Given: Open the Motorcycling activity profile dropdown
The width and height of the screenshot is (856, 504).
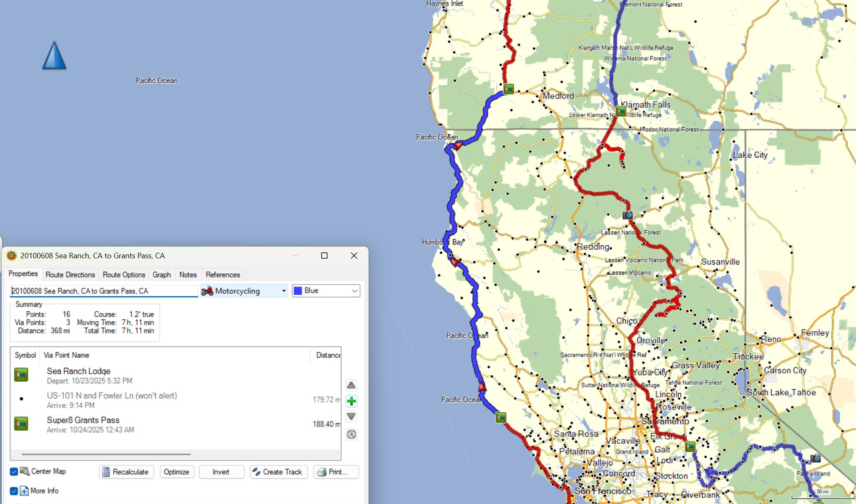Looking at the screenshot, I should (244, 291).
